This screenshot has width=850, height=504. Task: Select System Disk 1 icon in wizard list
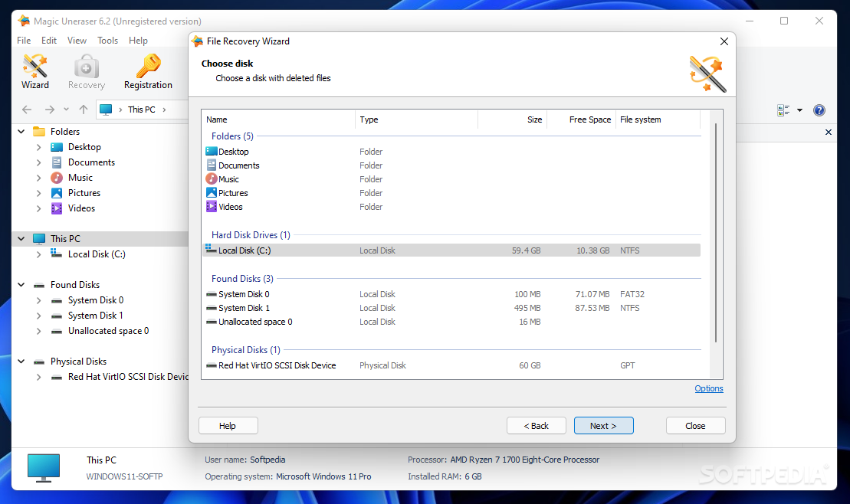point(212,308)
